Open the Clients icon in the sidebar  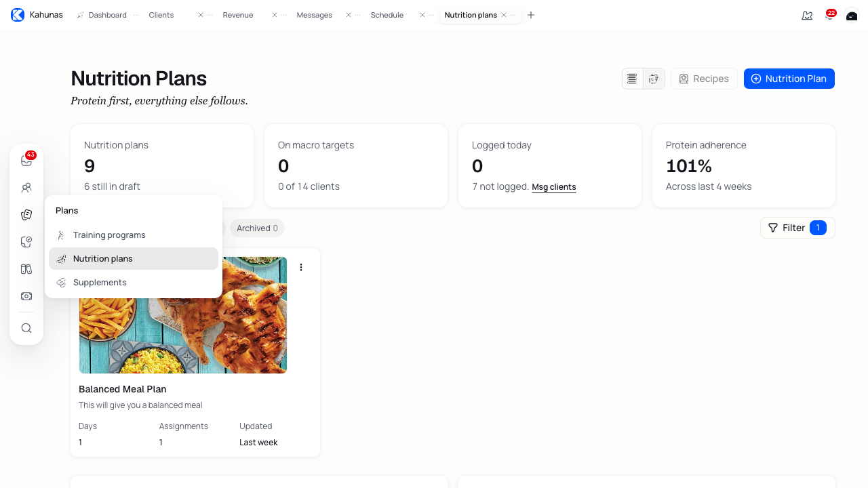(x=26, y=188)
